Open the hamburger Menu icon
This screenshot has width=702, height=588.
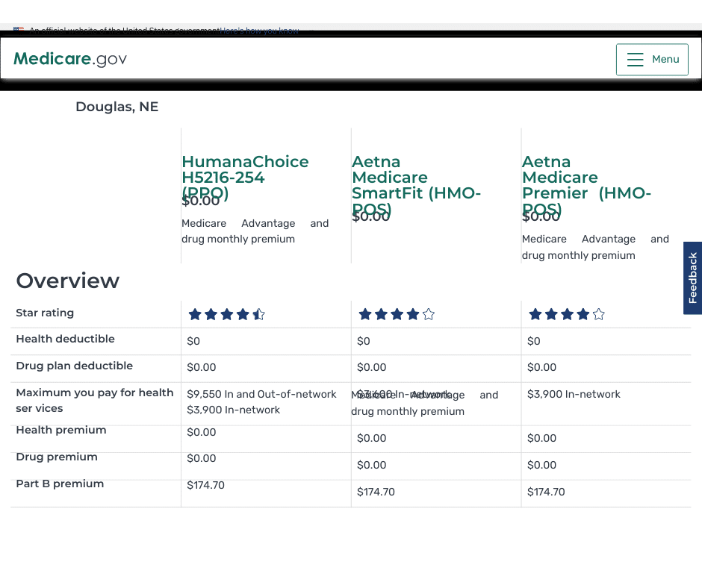tap(636, 60)
